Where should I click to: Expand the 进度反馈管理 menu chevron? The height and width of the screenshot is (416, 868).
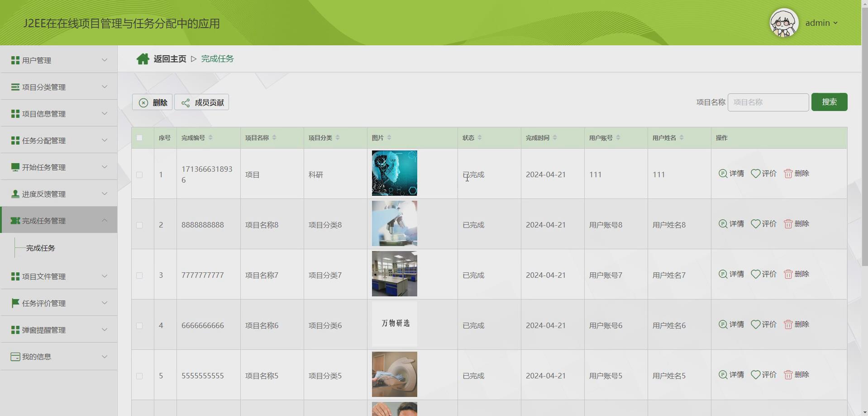point(105,194)
